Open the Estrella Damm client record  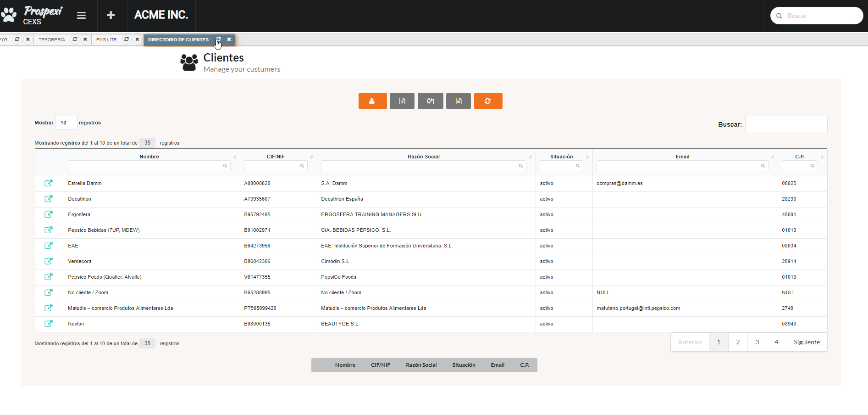48,183
